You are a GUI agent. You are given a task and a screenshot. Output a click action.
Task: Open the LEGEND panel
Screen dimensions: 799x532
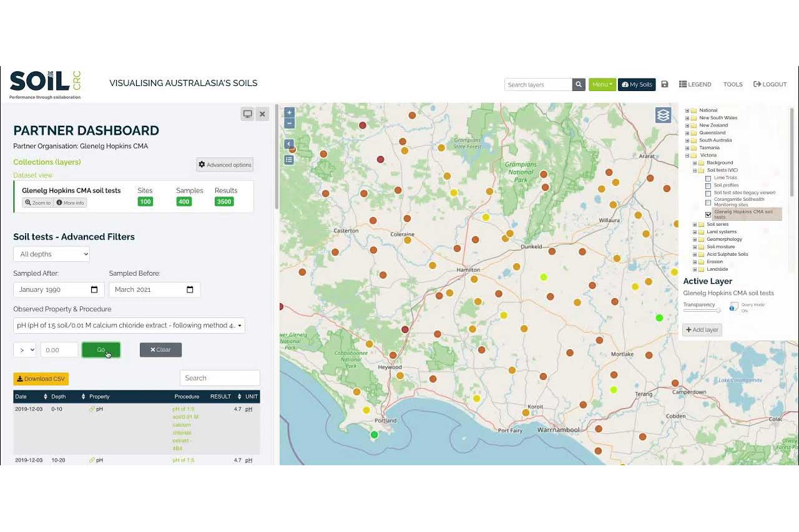pos(695,84)
